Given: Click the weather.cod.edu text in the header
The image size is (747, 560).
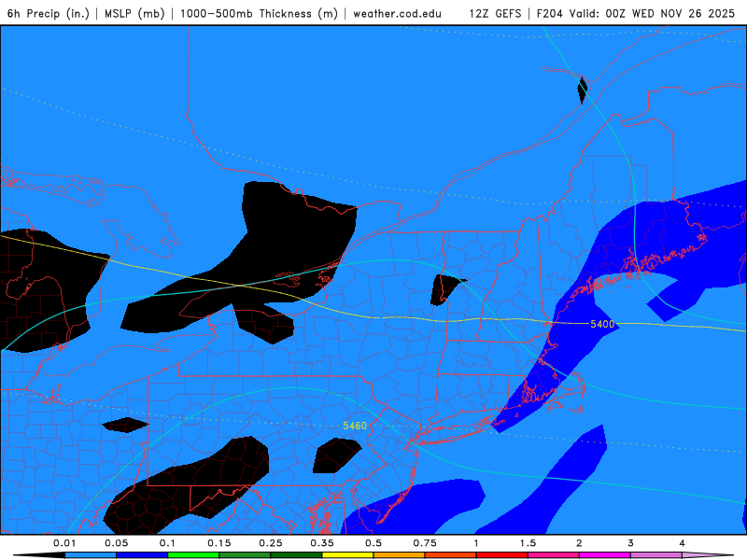Looking at the screenshot, I should [x=397, y=13].
